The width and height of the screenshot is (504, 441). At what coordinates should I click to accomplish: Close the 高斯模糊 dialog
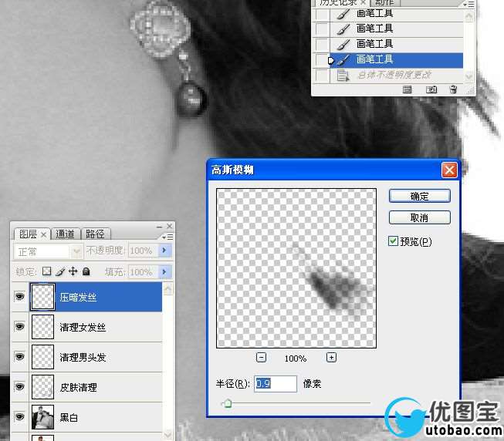[x=449, y=170]
